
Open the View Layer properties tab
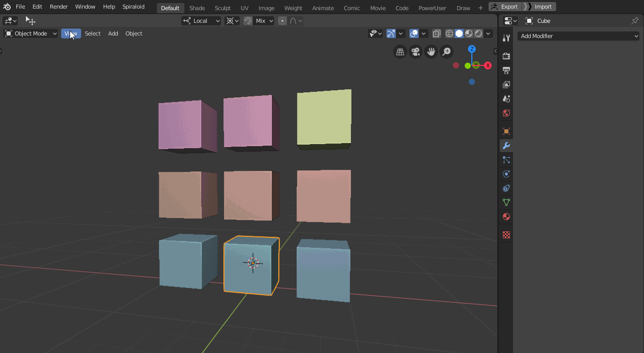pyautogui.click(x=506, y=85)
